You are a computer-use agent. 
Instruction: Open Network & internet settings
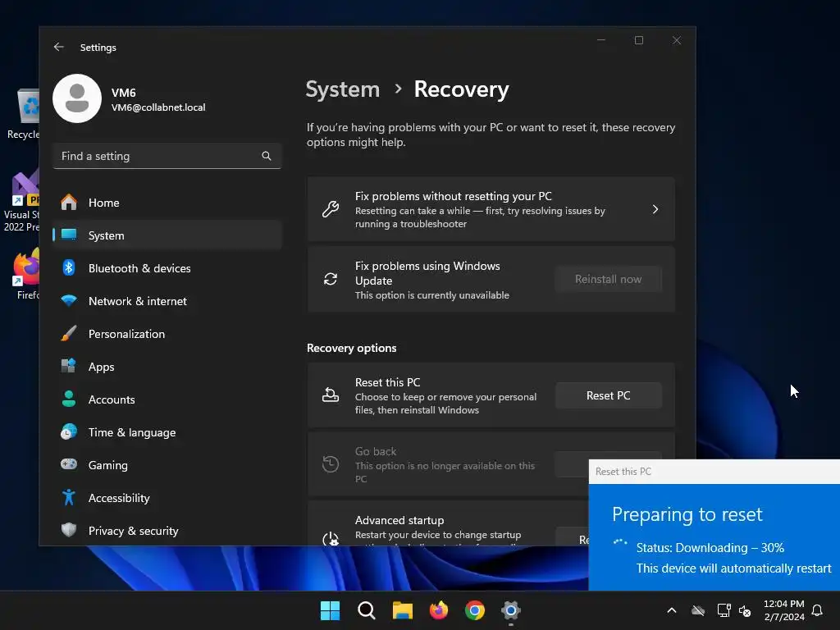[167, 301]
